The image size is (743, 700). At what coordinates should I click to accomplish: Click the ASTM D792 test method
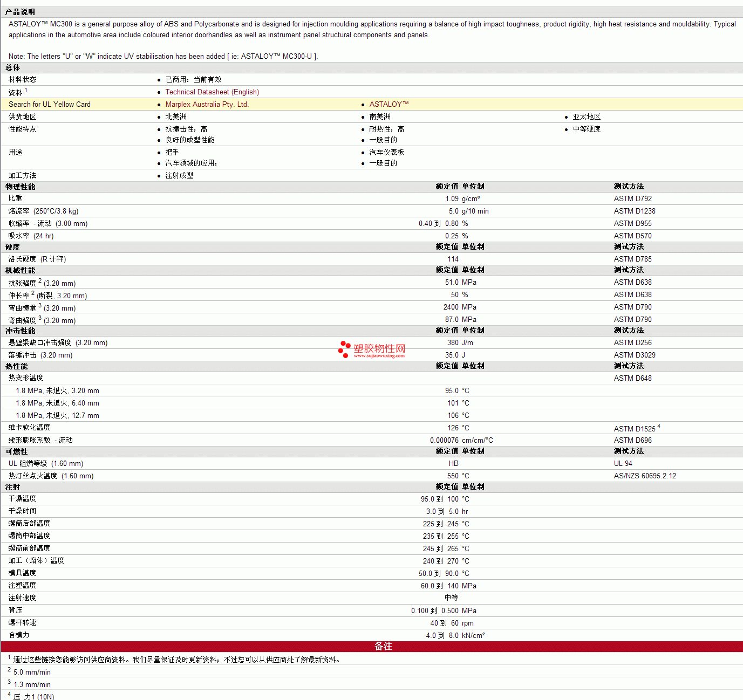click(x=632, y=199)
